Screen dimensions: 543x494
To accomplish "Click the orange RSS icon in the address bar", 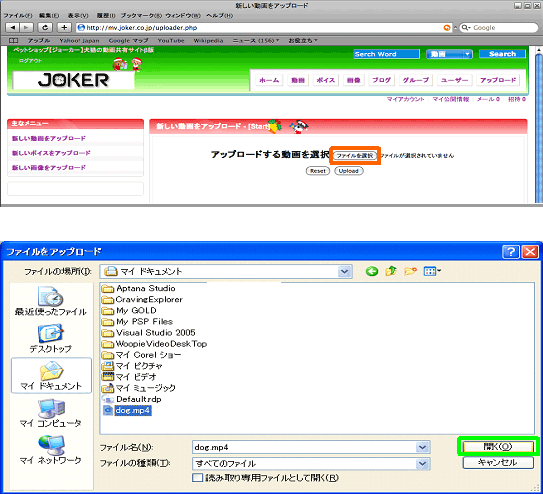I will (447, 28).
